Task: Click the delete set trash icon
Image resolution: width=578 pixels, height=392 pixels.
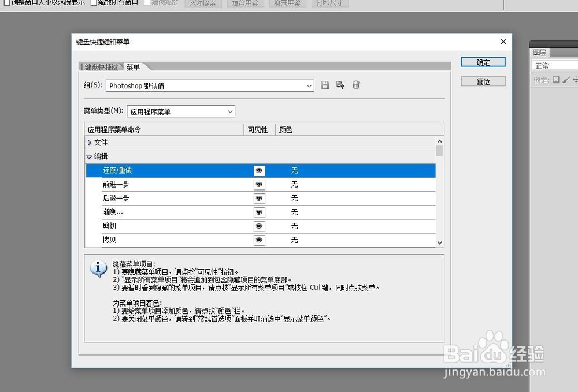Action: [356, 85]
